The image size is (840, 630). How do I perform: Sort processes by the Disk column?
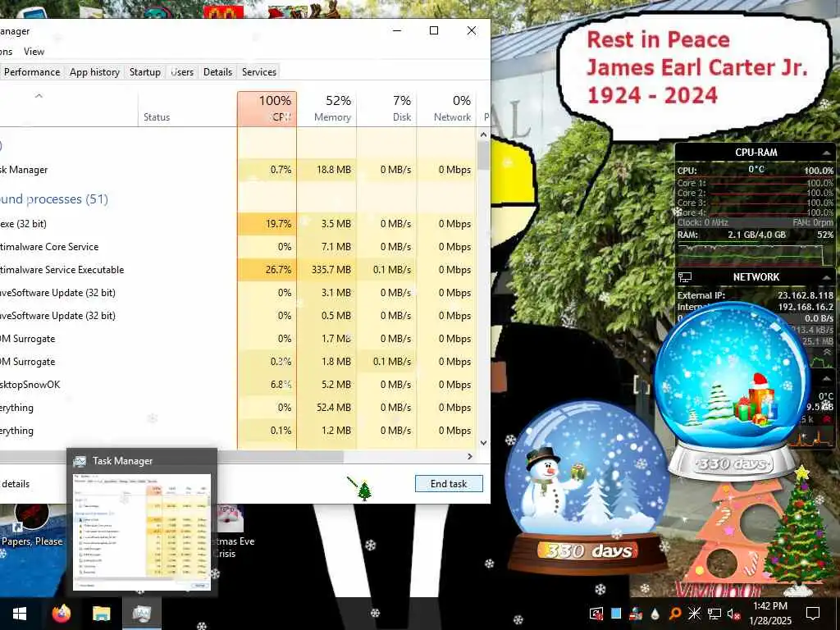point(386,109)
